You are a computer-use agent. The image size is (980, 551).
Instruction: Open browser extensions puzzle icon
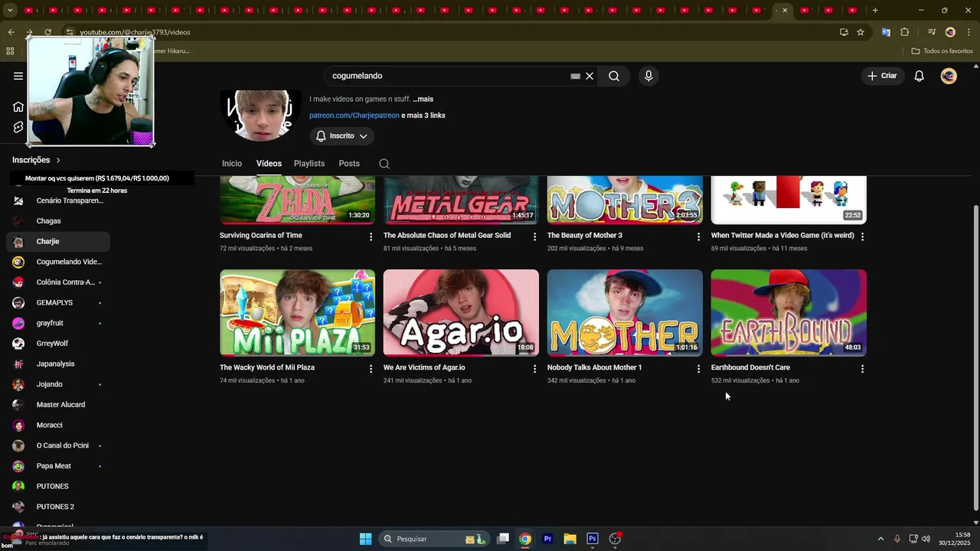[x=905, y=32]
